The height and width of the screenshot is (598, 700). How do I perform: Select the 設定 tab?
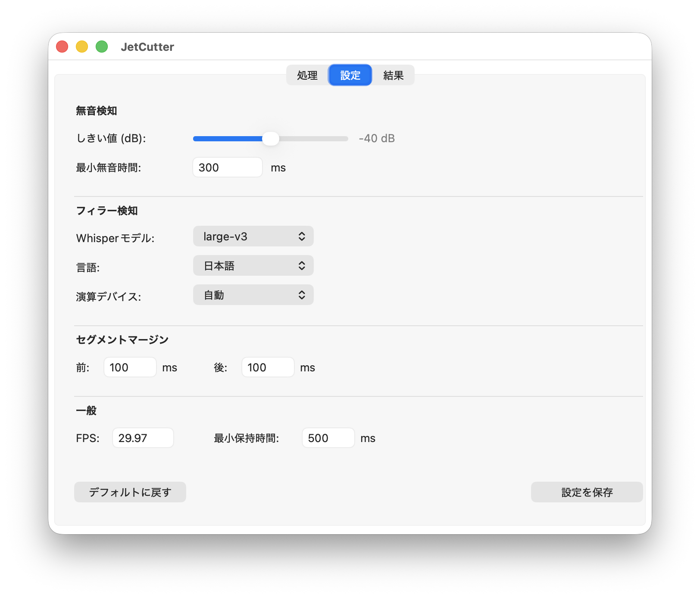pyautogui.click(x=350, y=75)
